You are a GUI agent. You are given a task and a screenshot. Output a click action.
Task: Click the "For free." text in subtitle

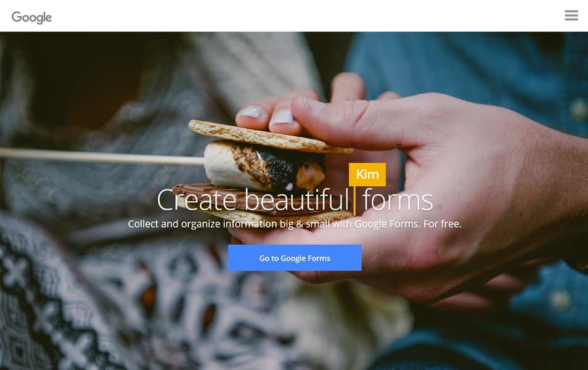pos(442,224)
